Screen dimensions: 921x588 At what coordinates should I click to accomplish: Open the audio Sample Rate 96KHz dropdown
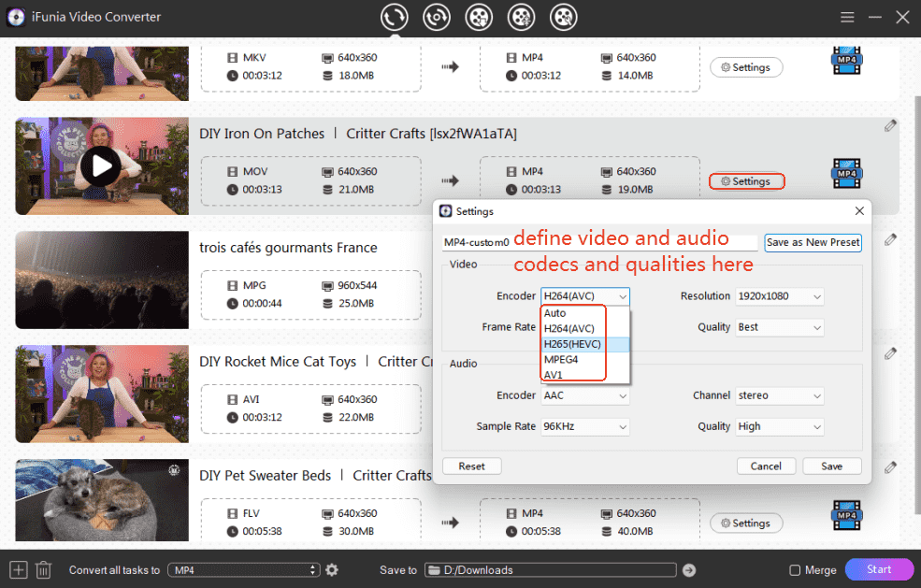click(585, 426)
